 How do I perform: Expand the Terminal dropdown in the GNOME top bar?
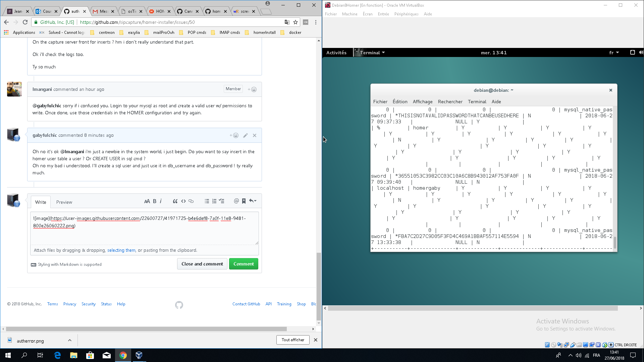pos(370,53)
